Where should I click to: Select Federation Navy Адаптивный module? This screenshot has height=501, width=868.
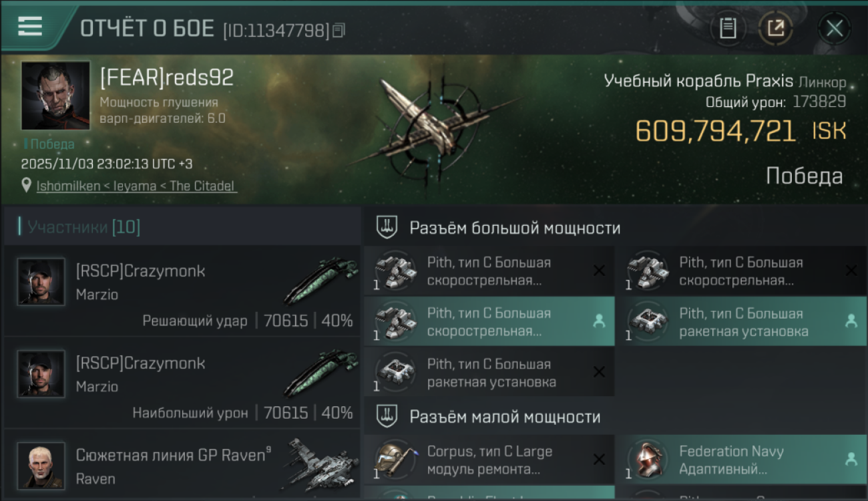point(740,460)
